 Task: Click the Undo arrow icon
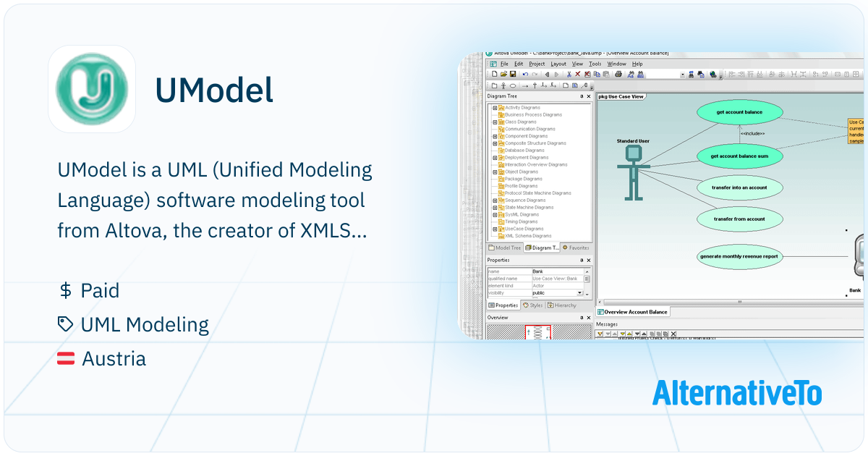525,74
